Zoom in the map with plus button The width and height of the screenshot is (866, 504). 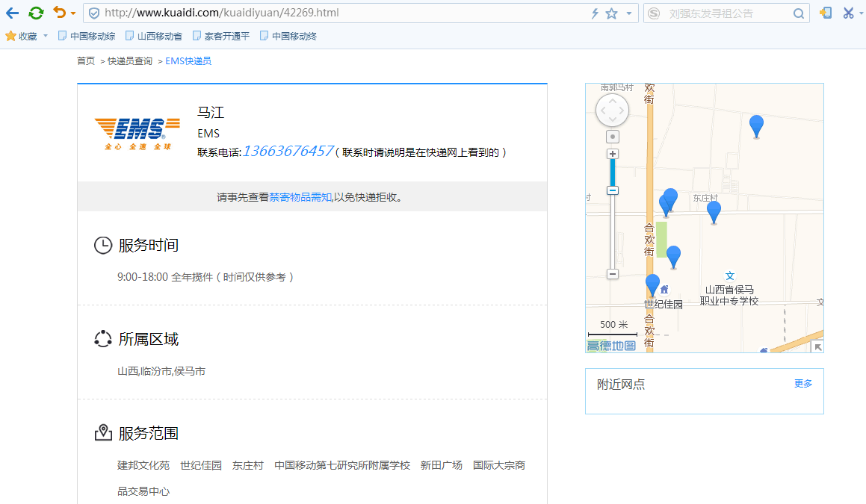coord(613,154)
